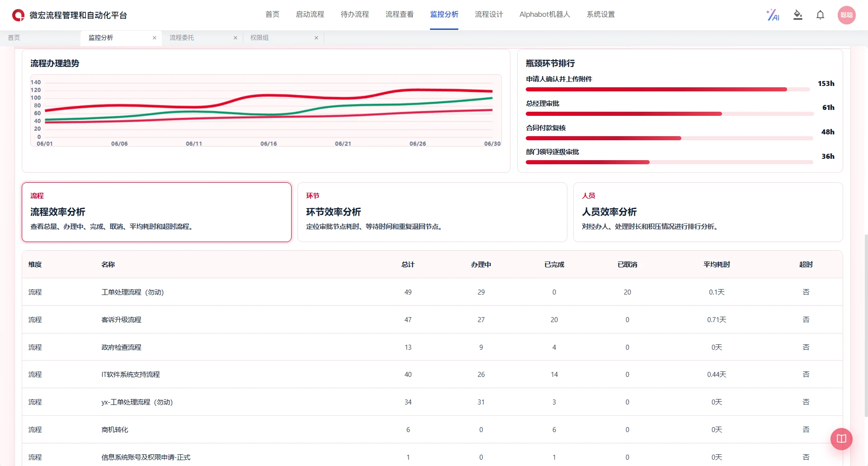Screen dimensions: 868x466
Task: Open the AI assistant icon
Action: click(x=773, y=15)
